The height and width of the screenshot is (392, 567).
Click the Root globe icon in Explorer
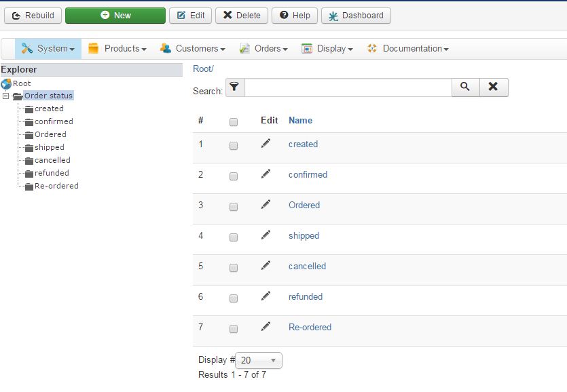(6, 83)
